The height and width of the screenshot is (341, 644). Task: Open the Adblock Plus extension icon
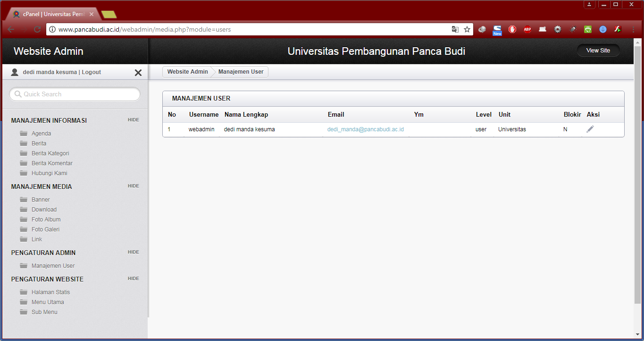point(527,29)
